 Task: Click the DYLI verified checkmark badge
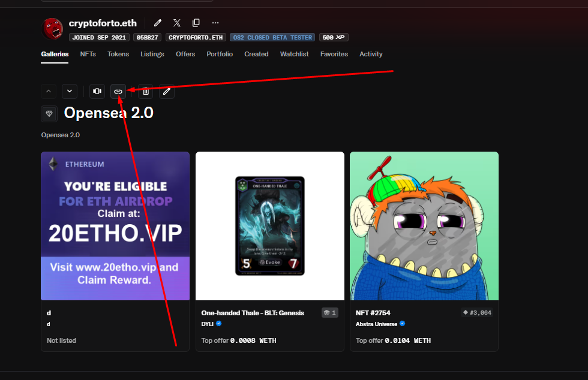pos(218,324)
